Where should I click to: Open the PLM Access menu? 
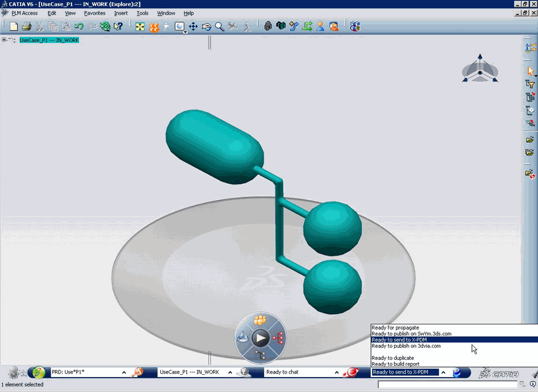[24, 13]
